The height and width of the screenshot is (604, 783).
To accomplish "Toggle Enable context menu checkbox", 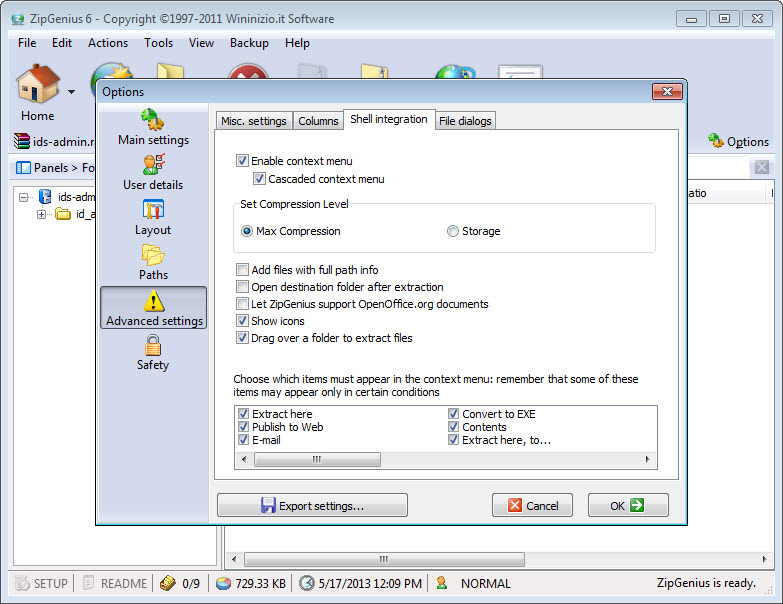I will click(242, 161).
